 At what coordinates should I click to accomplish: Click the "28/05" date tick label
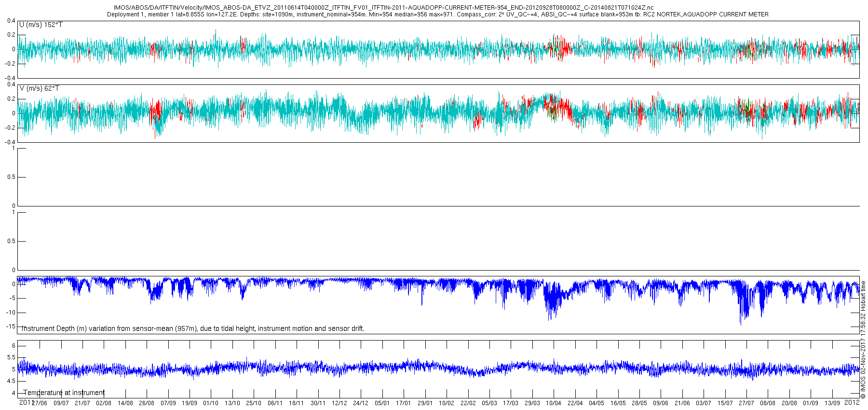639,403
